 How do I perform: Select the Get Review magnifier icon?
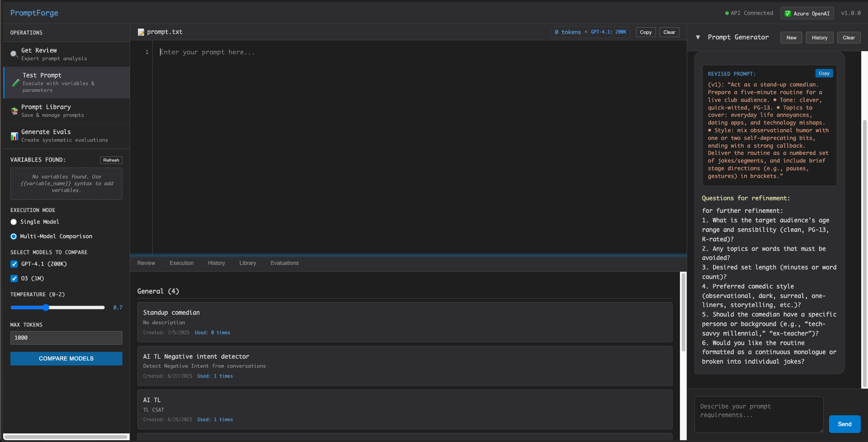coord(14,54)
